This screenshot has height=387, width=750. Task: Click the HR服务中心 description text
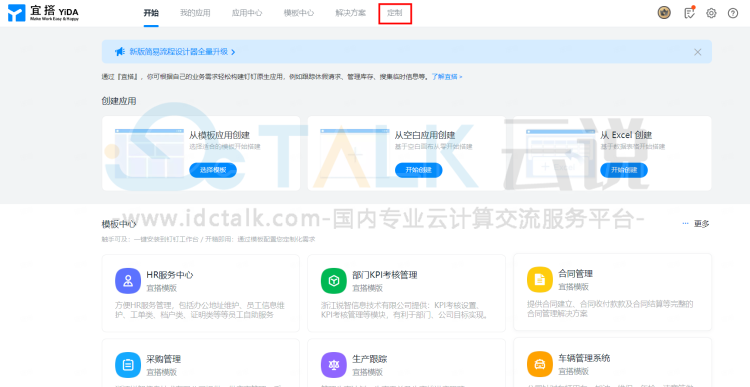click(x=200, y=310)
